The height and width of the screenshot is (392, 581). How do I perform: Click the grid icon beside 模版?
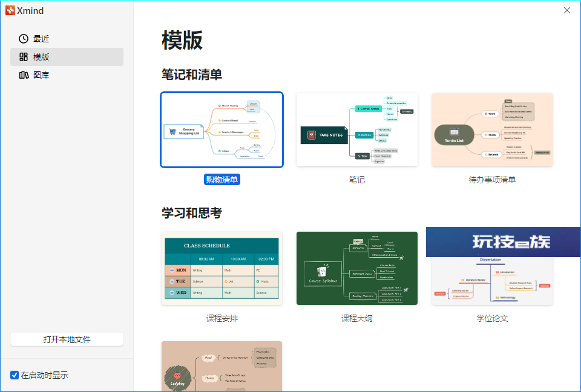coord(24,57)
